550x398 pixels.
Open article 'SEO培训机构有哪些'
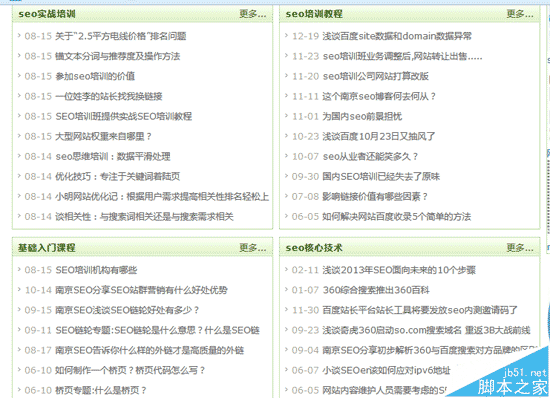[x=96, y=270]
